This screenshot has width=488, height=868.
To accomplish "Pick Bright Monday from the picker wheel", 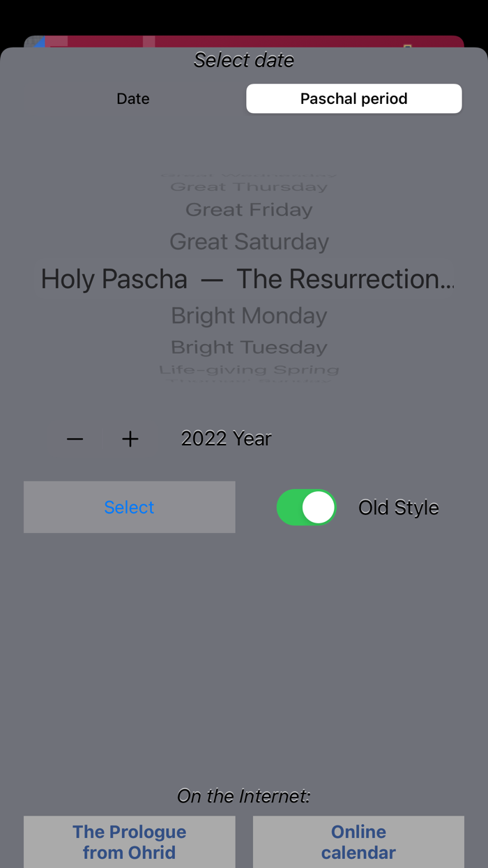I will 248,315.
